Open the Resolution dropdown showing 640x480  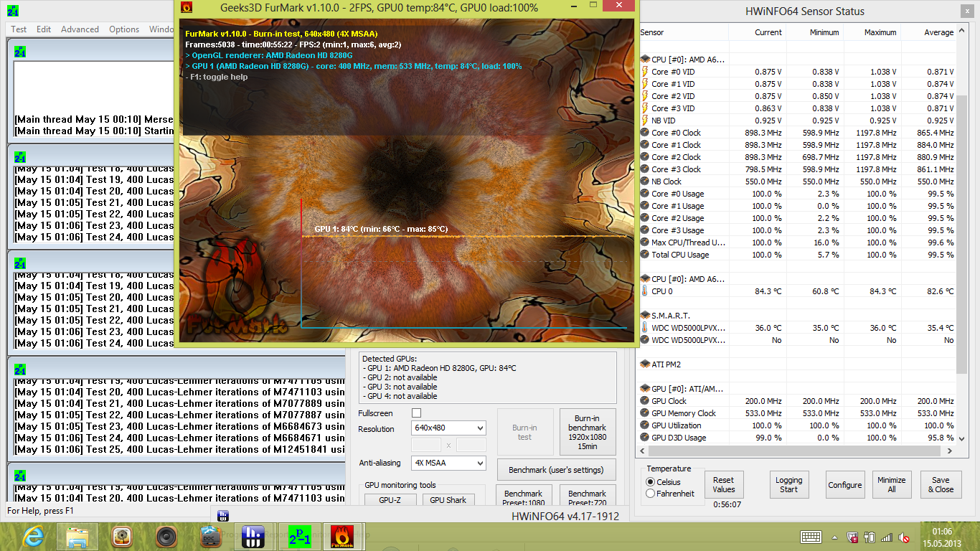click(x=448, y=428)
